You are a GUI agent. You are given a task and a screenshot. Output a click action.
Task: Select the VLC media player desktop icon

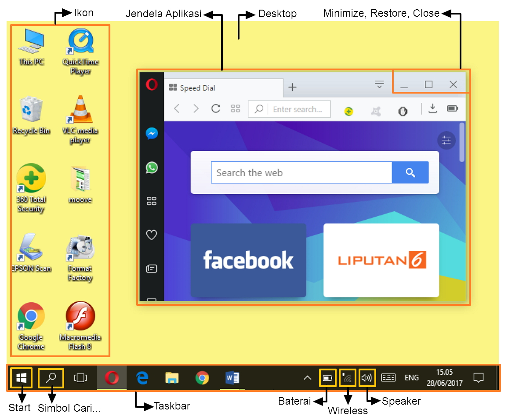coord(80,120)
